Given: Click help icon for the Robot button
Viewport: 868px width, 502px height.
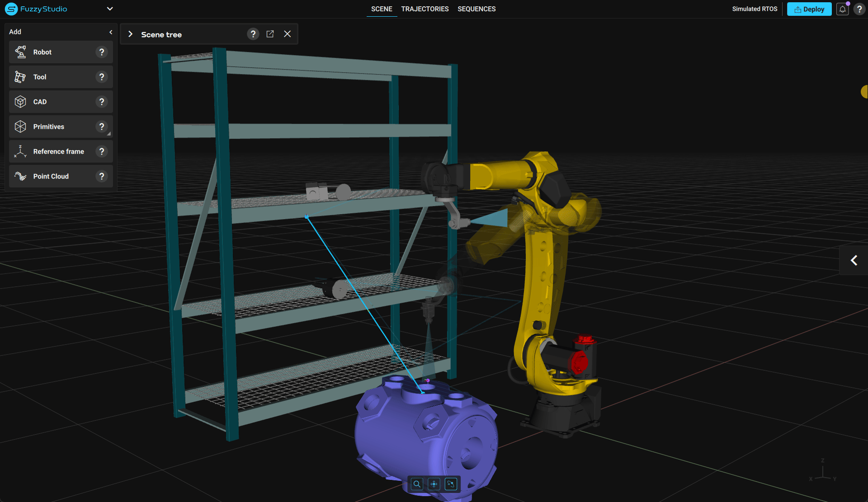Looking at the screenshot, I should [102, 52].
